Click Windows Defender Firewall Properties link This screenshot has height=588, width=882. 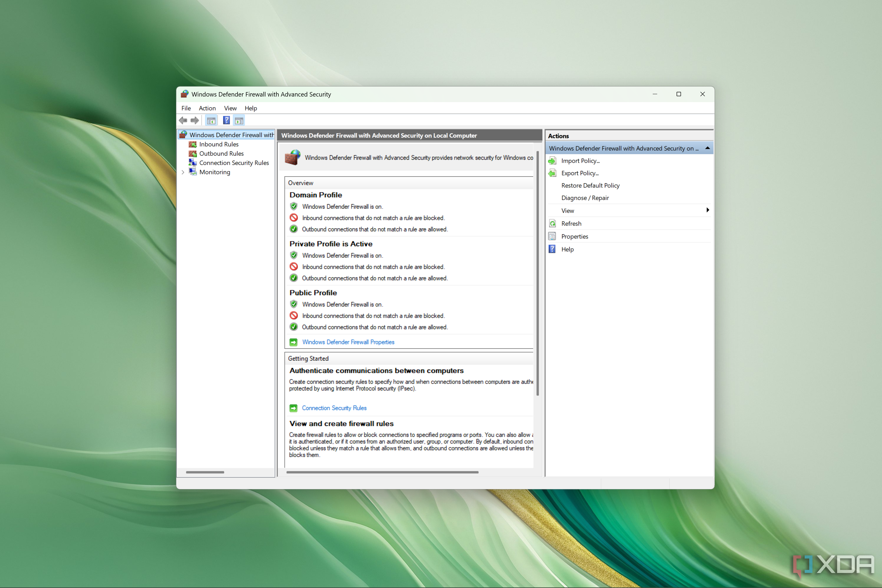[x=348, y=342]
